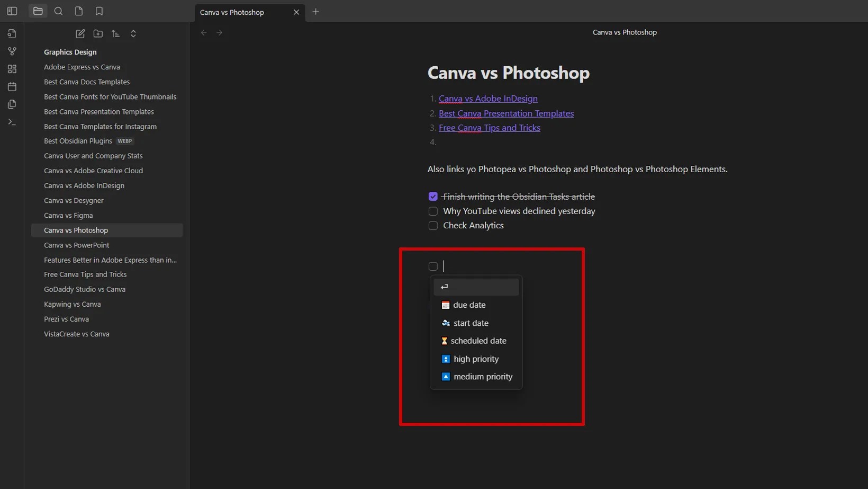The image size is (868, 489).
Task: Select scheduled date from suggestions
Action: [x=476, y=341]
